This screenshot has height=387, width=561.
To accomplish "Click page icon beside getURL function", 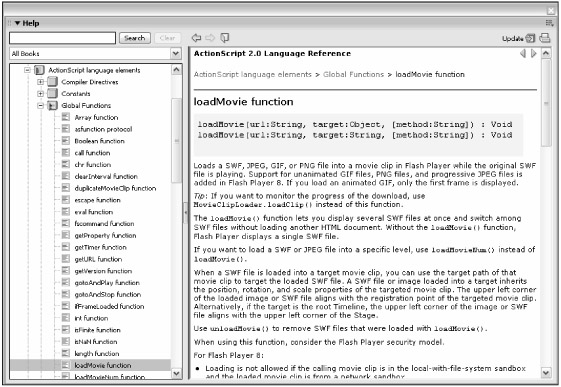I will [65, 259].
